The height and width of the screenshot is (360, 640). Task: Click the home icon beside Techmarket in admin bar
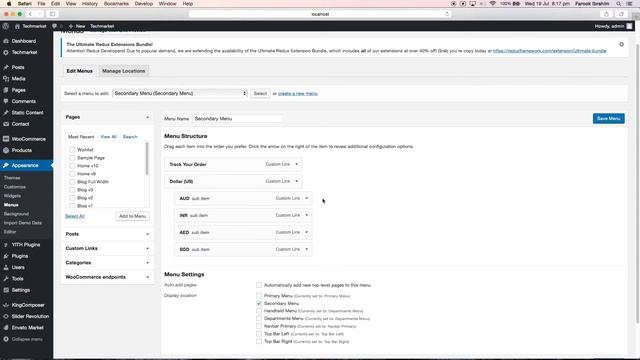tap(17, 26)
